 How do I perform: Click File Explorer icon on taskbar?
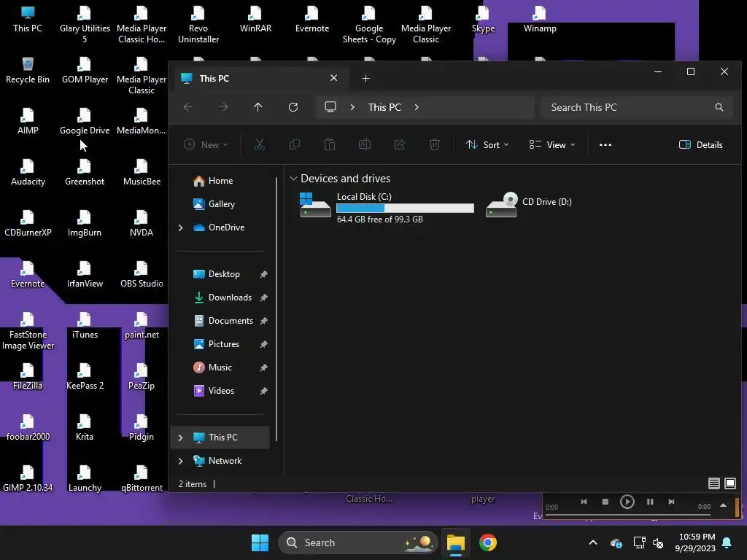click(455, 542)
